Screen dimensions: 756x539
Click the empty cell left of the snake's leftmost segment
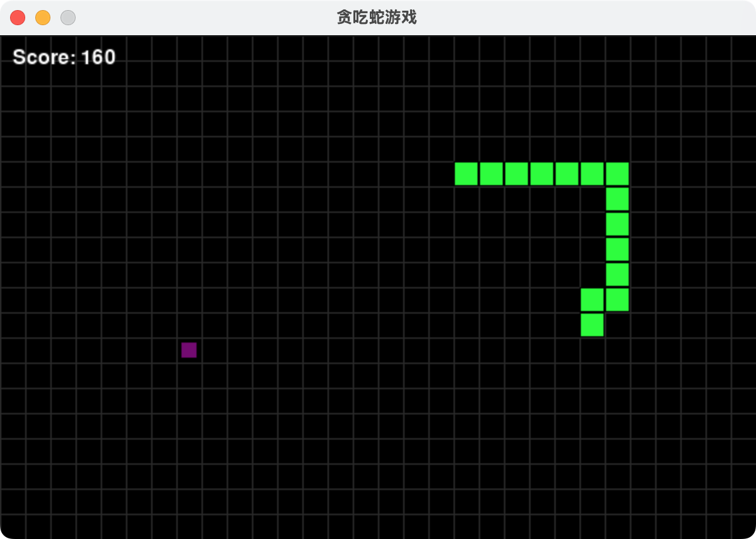pos(441,174)
